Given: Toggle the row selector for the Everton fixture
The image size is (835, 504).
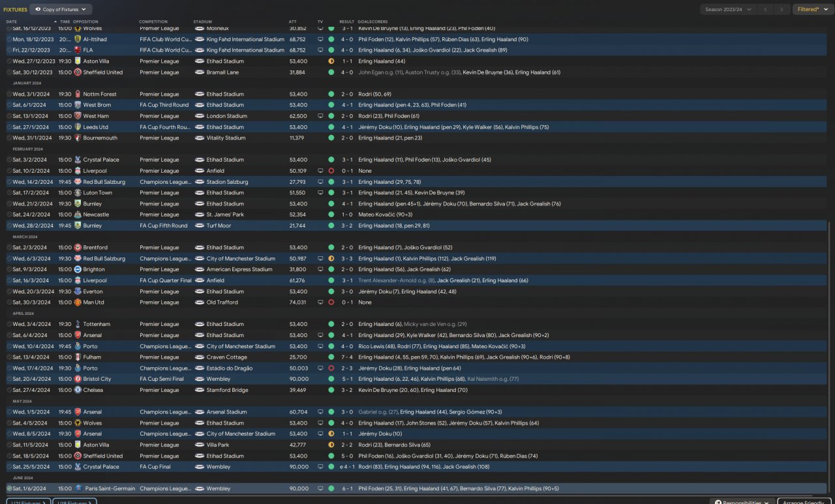Looking at the screenshot, I should [x=9, y=291].
